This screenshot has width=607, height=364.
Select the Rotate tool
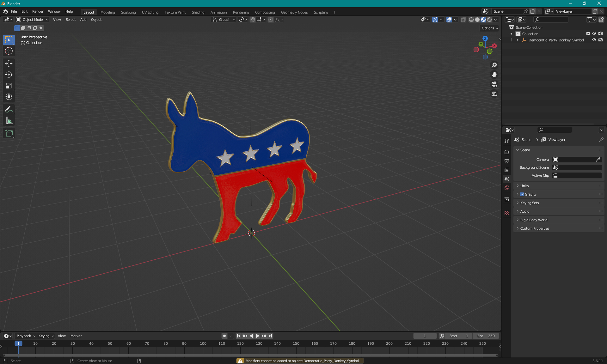(x=9, y=75)
